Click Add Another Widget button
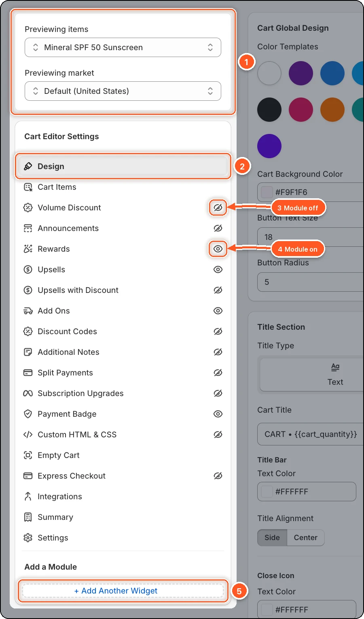 pyautogui.click(x=123, y=591)
